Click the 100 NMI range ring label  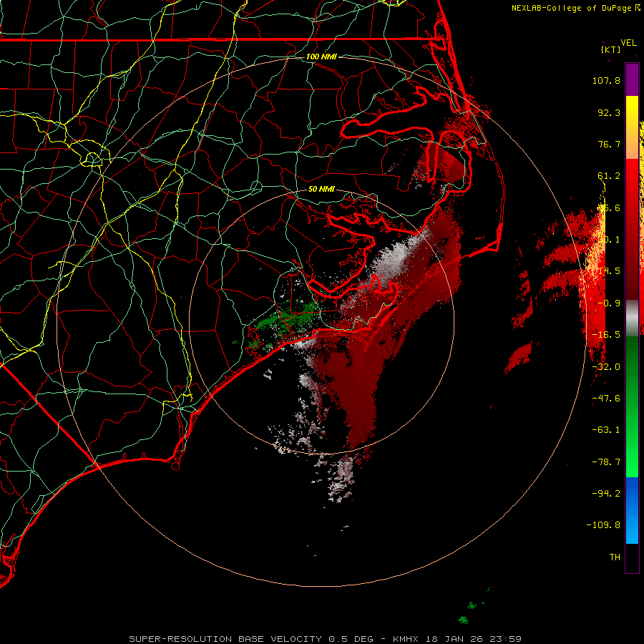pyautogui.click(x=321, y=57)
